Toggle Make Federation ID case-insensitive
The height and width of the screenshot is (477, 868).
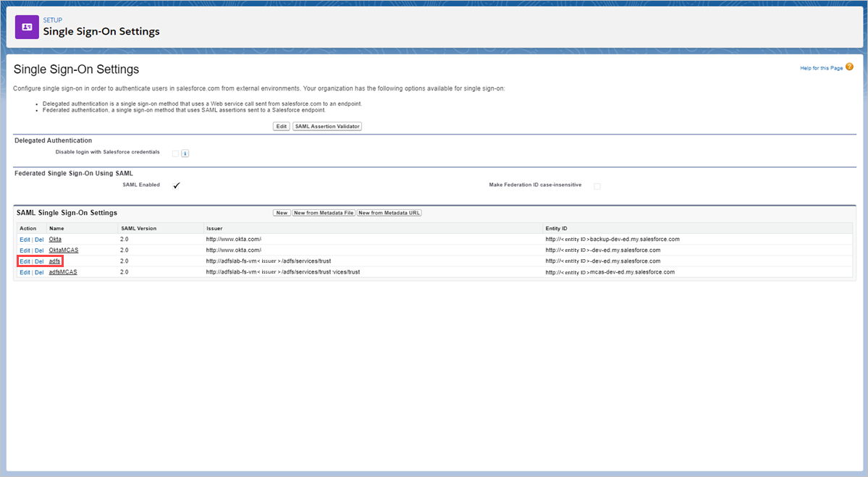[x=597, y=186]
